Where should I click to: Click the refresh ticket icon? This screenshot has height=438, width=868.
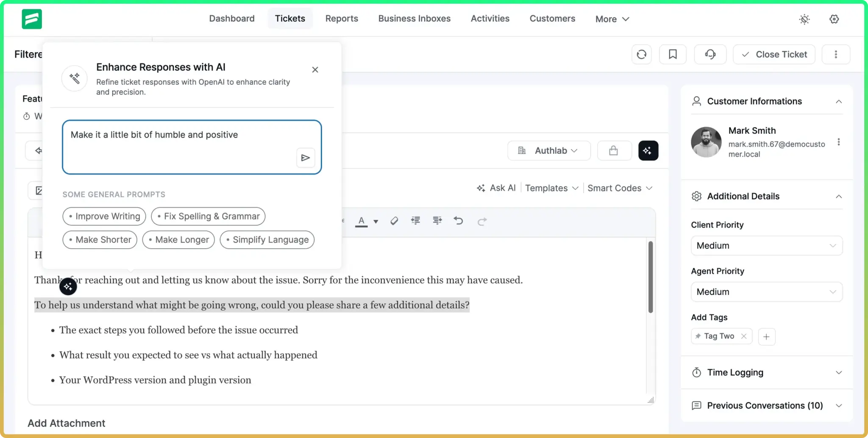[x=641, y=54]
